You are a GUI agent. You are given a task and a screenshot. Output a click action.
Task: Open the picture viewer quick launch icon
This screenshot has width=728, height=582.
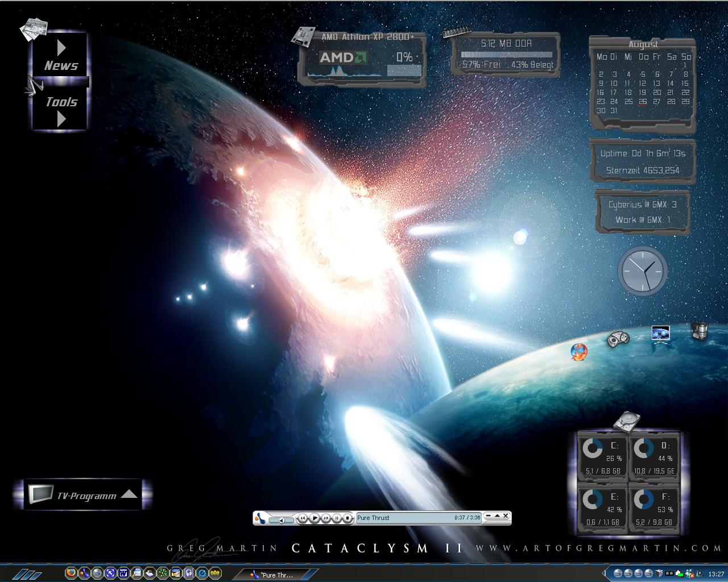click(x=176, y=572)
